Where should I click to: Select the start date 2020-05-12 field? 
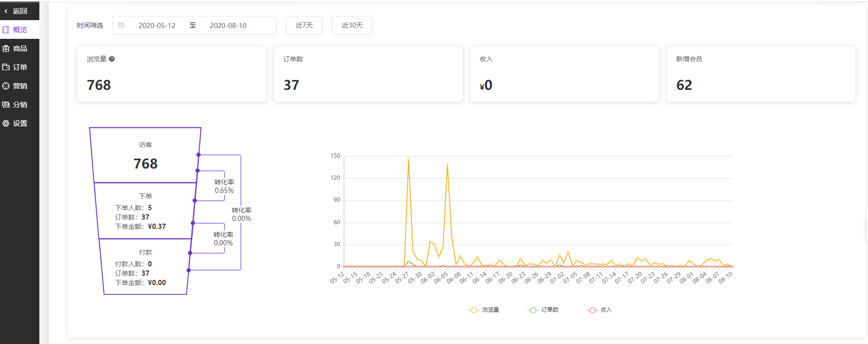point(157,25)
